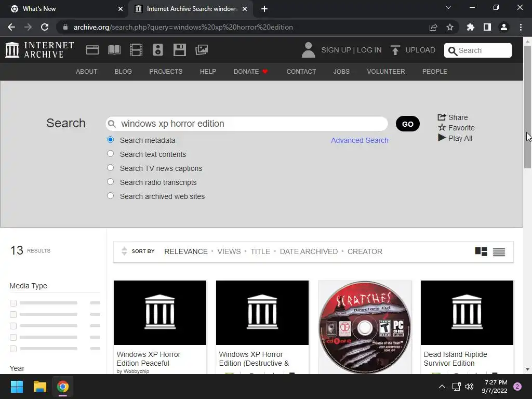Click the SIGN UP link
532x399 pixels.
click(x=336, y=50)
